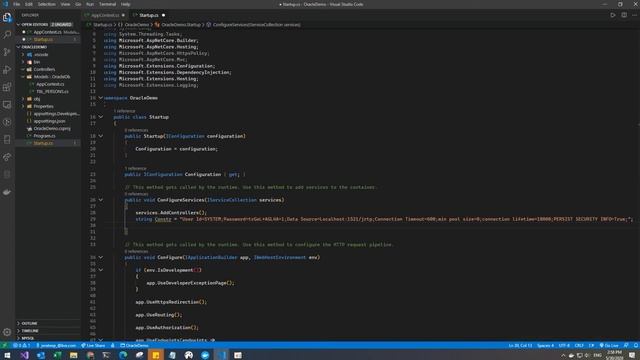Open AppContext.cs in the Models folder tree
Screen dimensions: 640x360
tap(50, 84)
